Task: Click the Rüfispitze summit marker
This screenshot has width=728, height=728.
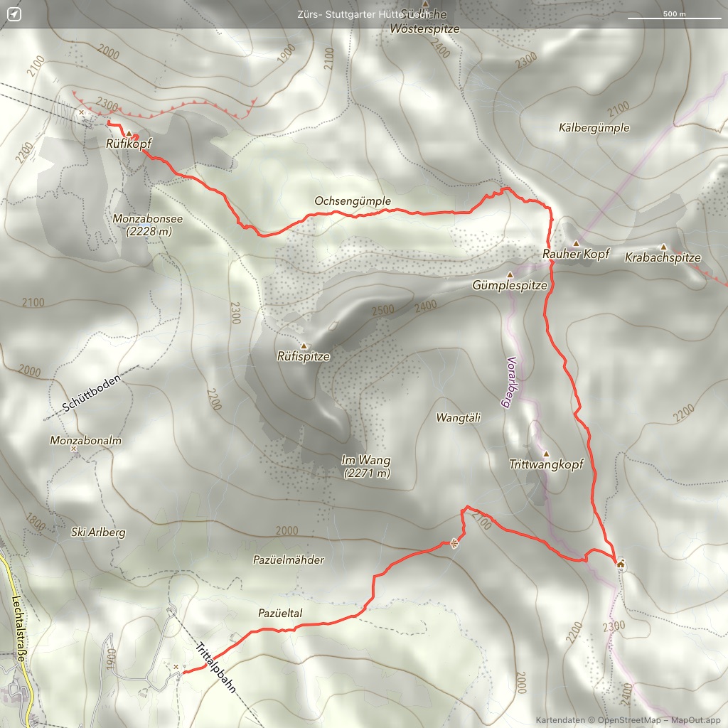Action: [x=304, y=346]
